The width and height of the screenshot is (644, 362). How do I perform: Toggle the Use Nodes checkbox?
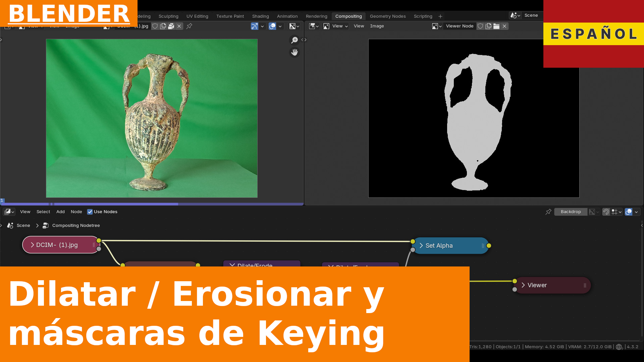90,212
